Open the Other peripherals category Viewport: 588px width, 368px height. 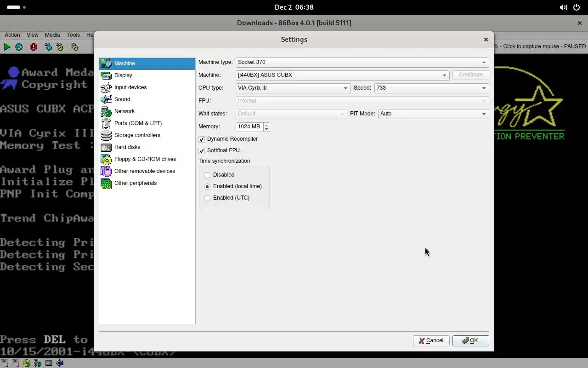click(x=147, y=183)
